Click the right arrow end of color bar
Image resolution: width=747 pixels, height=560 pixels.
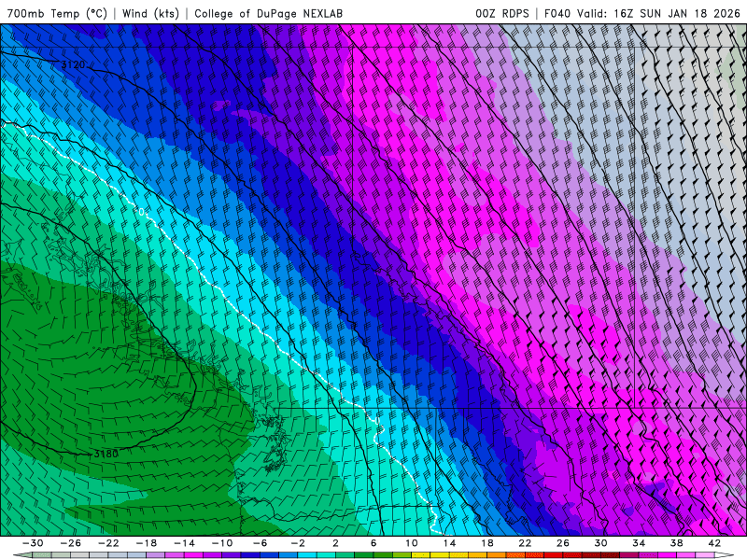click(725, 555)
